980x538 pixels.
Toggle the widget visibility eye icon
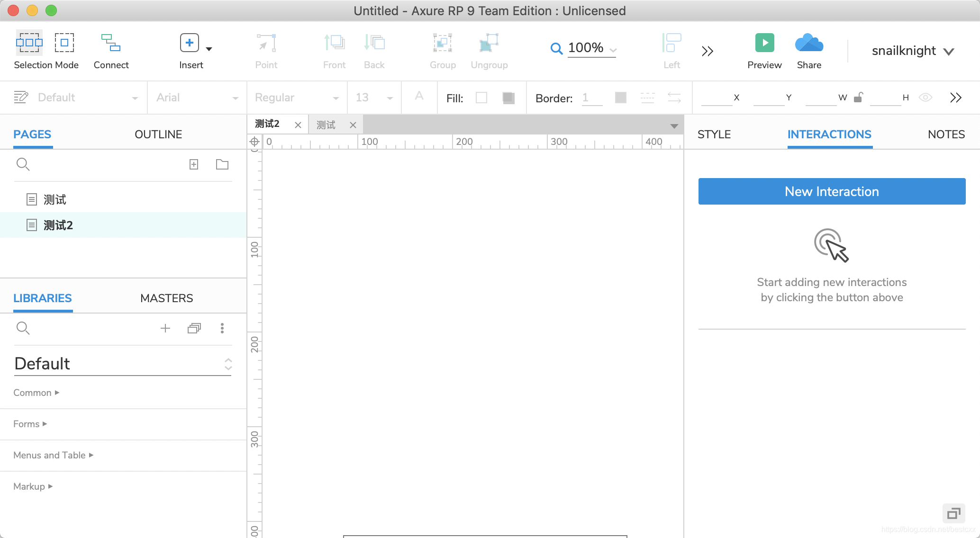click(925, 98)
